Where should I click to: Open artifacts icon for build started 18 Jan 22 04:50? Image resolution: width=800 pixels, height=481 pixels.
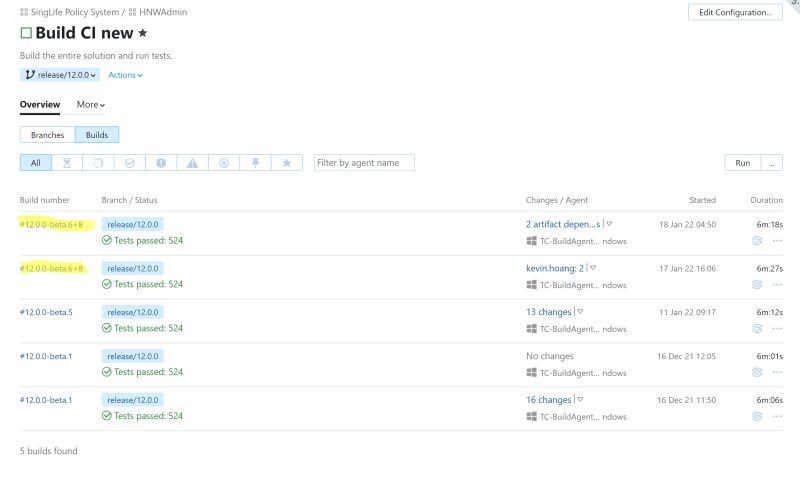coord(757,240)
